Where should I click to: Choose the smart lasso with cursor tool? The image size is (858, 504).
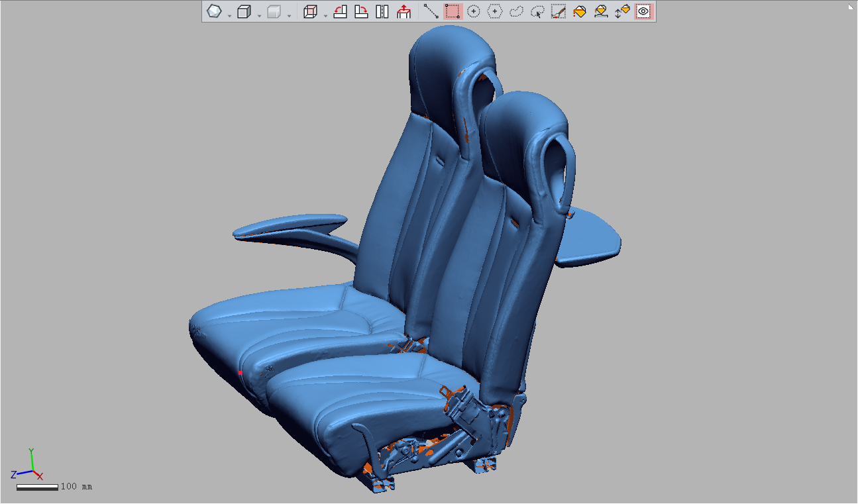537,11
